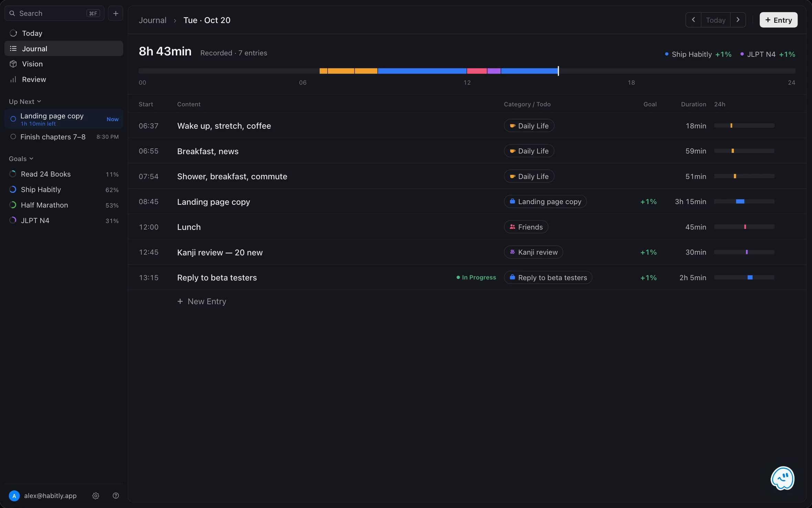
Task: Open the Reply to beta testers todo tag
Action: (x=548, y=277)
